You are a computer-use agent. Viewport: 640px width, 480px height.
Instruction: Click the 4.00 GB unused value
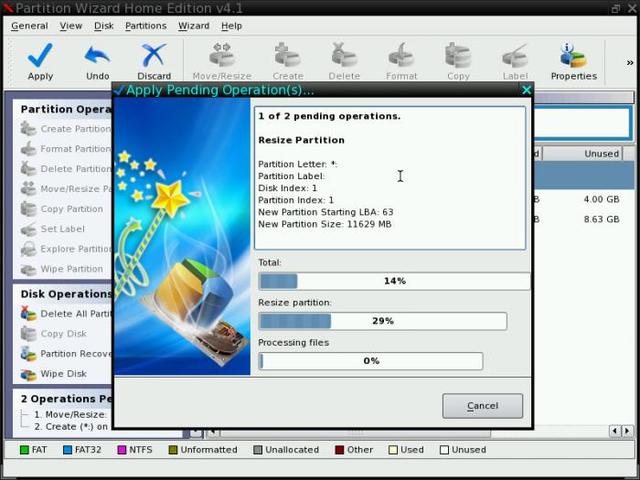coord(601,199)
